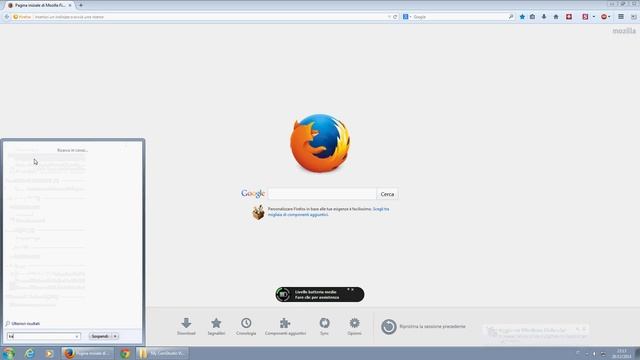640x360 pixels.
Task: Click the search bar magnifier icon
Action: (x=511, y=17)
